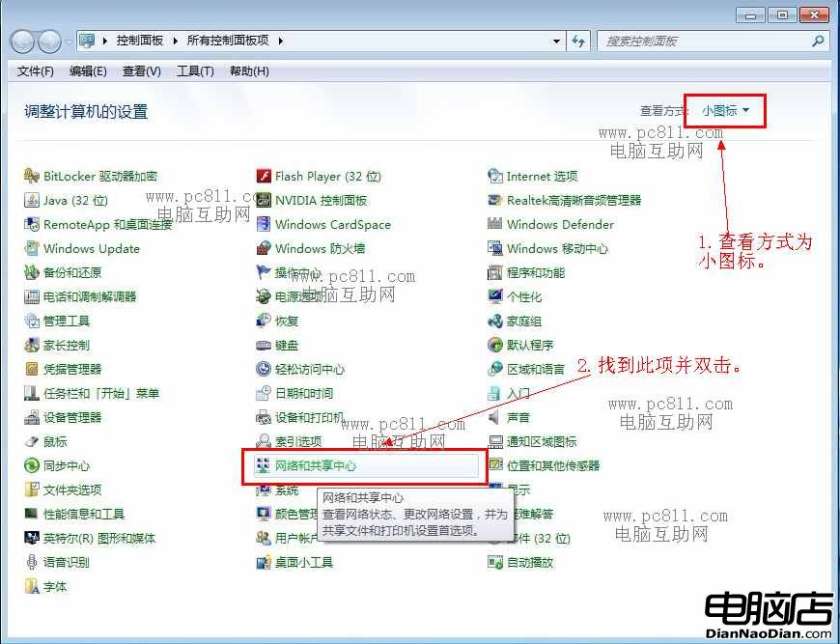Open the 帮助(H) menu
840x644 pixels.
coord(249,70)
